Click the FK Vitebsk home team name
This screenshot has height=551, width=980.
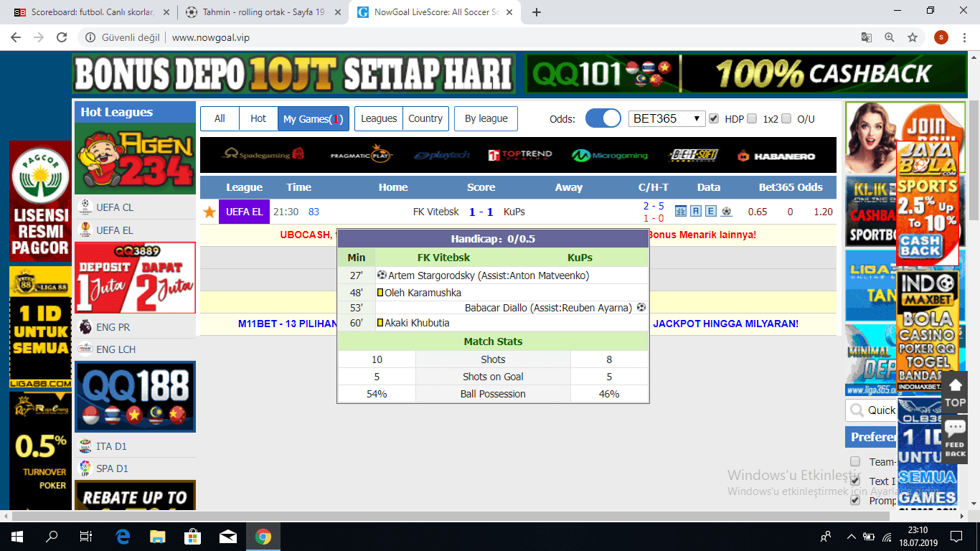point(435,212)
